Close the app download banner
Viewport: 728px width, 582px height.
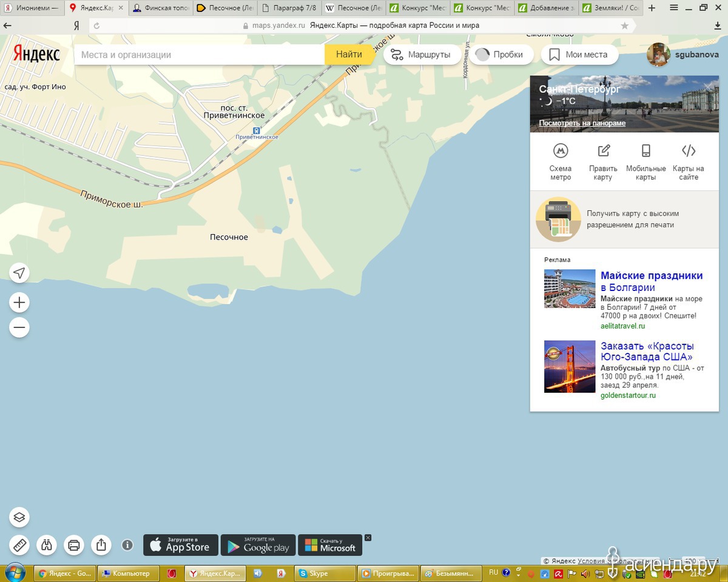click(x=368, y=538)
